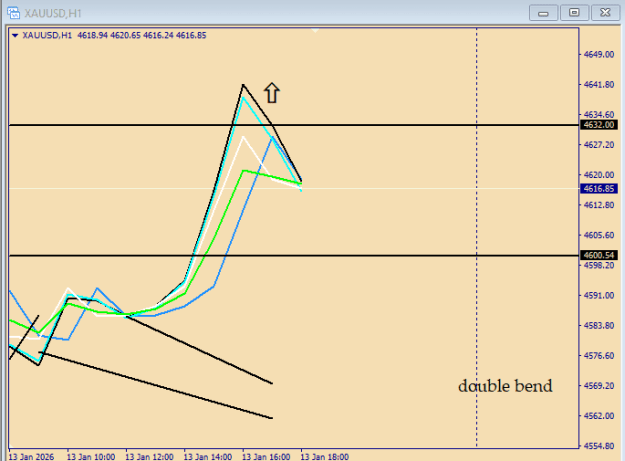Image resolution: width=625 pixels, height=461 pixels.
Task: Click the 4554.80 price scale value
Action: click(599, 446)
